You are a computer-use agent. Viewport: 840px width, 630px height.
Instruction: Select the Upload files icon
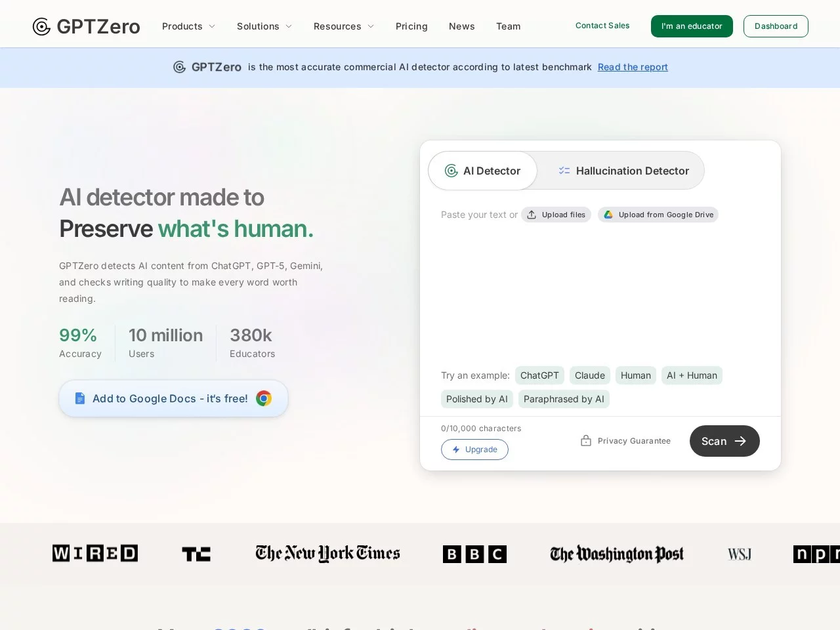531,215
